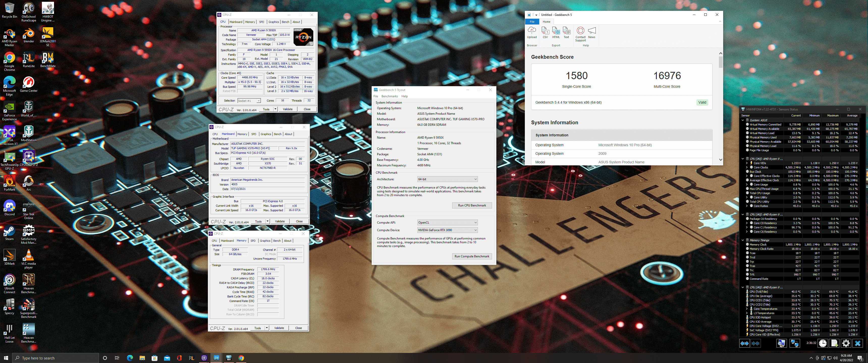Open HWiNFO sensor settings gear icon
The width and height of the screenshot is (868, 363).
[846, 343]
